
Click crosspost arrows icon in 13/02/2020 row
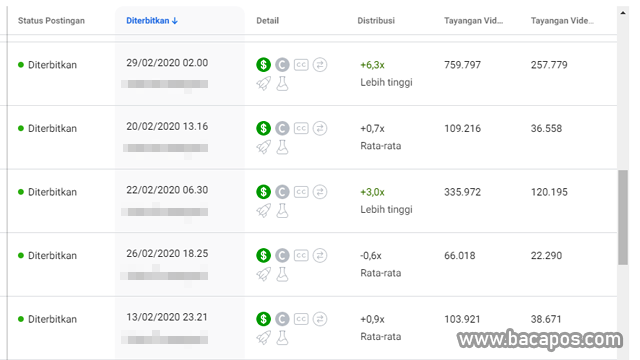(x=320, y=319)
